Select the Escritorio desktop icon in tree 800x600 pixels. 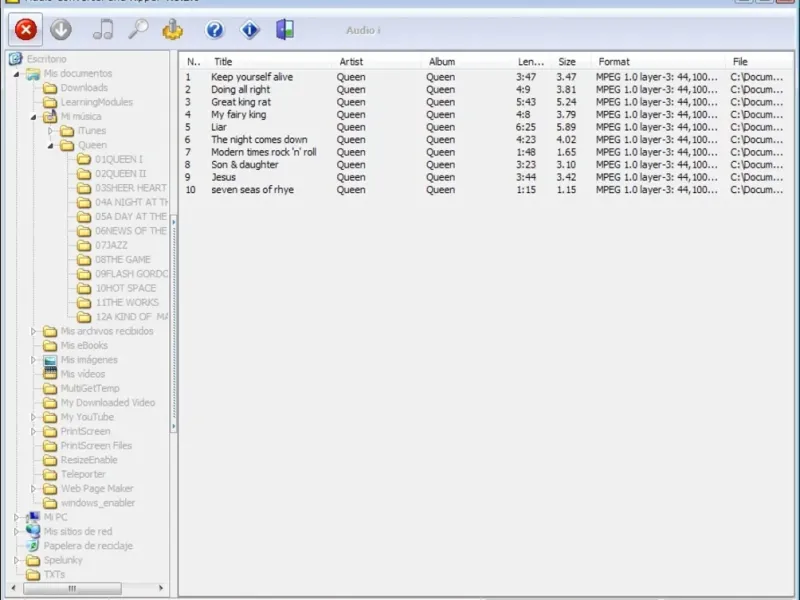tap(15, 59)
